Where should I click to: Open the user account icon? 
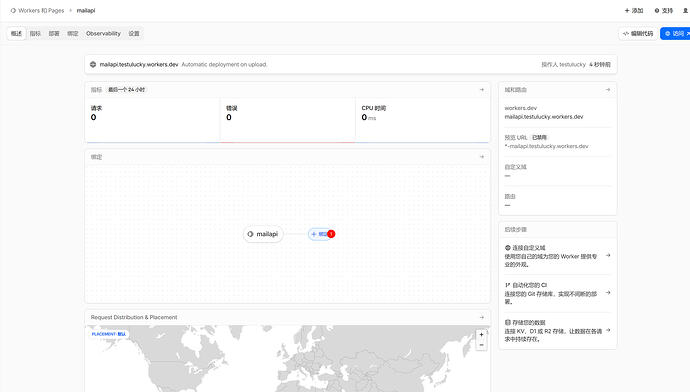[685, 11]
